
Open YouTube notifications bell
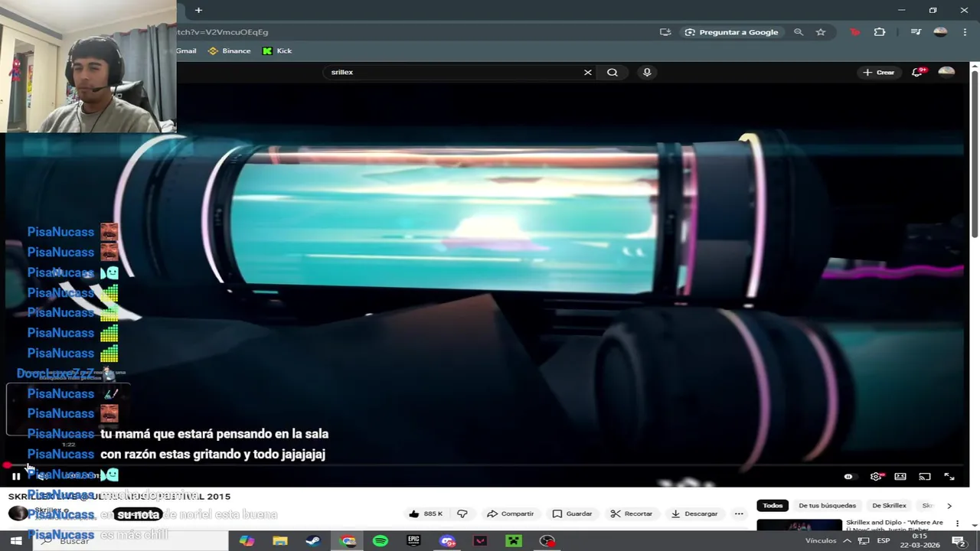click(917, 72)
